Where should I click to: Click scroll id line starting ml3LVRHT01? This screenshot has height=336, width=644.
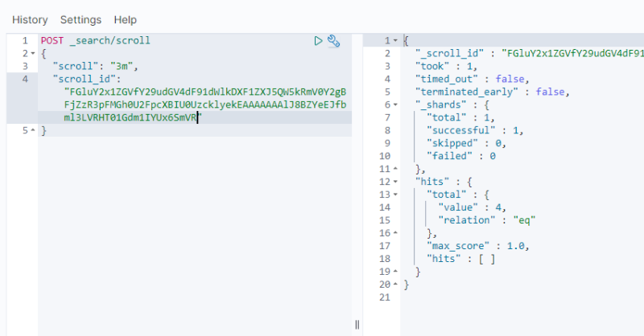[x=133, y=117]
